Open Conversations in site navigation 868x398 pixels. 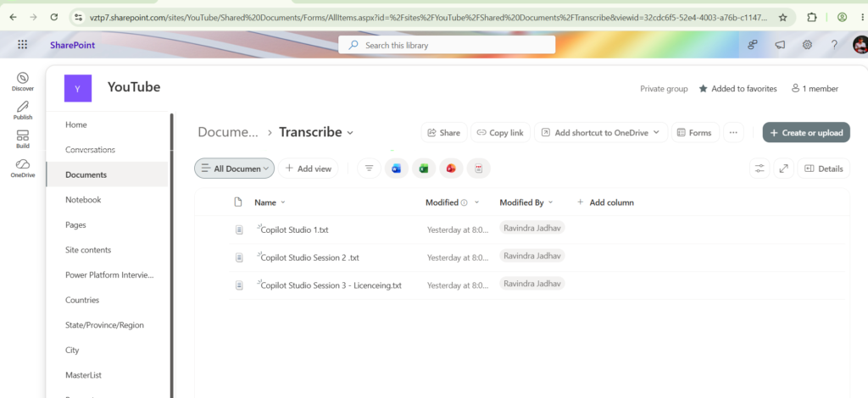[90, 150]
